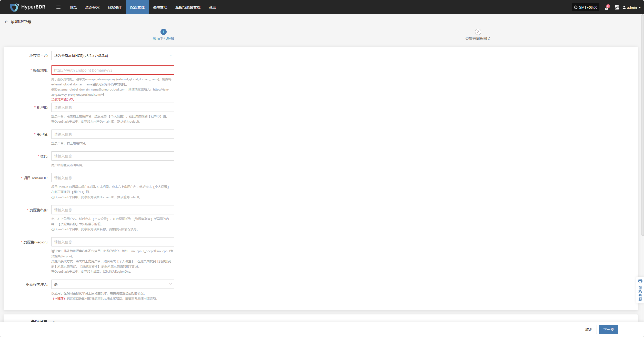
Task: Open the 驱动程序注入 dropdown
Action: coord(113,284)
